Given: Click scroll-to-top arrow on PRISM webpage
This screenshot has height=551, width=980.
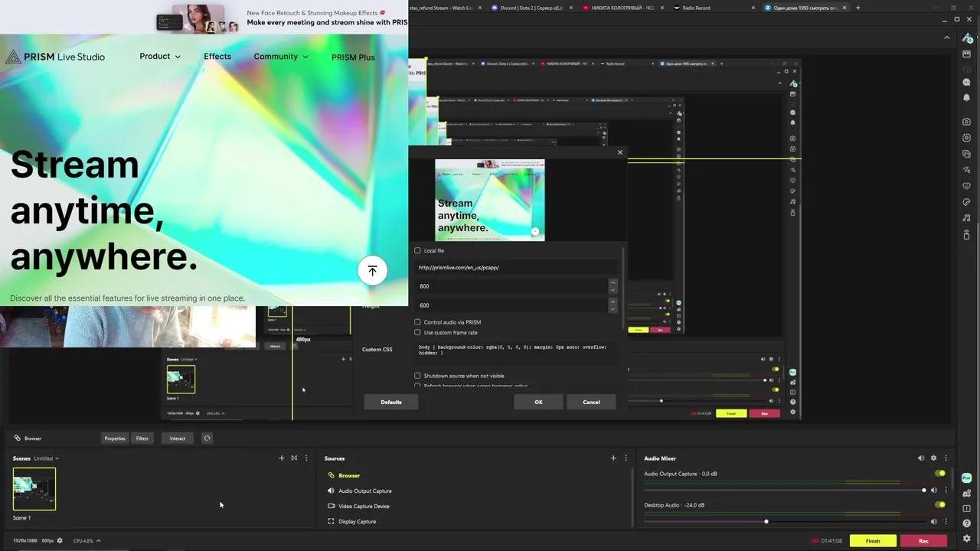Looking at the screenshot, I should coord(372,270).
